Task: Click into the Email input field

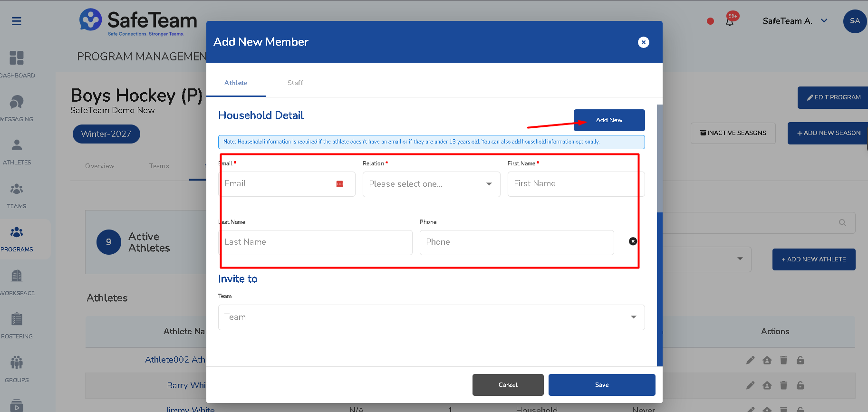Action: click(x=287, y=184)
